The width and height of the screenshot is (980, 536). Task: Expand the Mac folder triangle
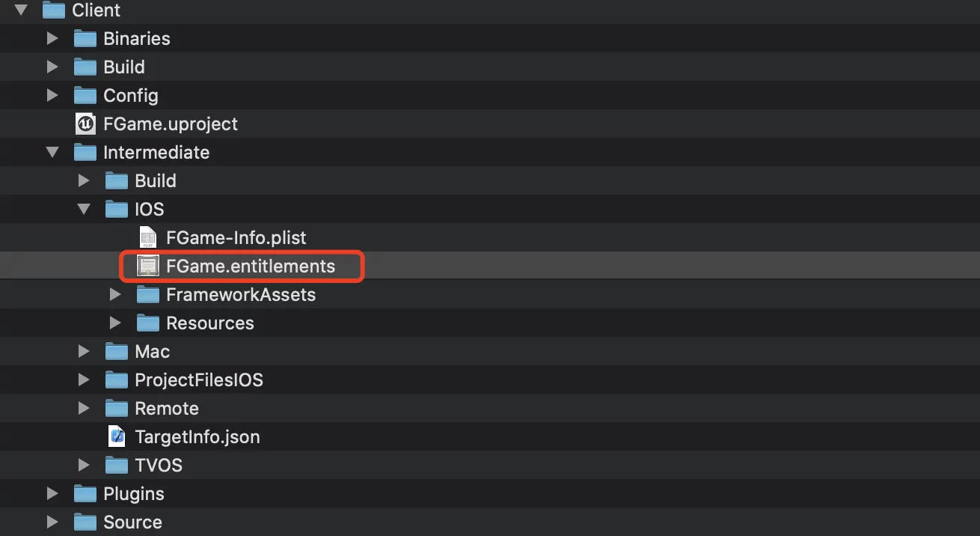(84, 351)
